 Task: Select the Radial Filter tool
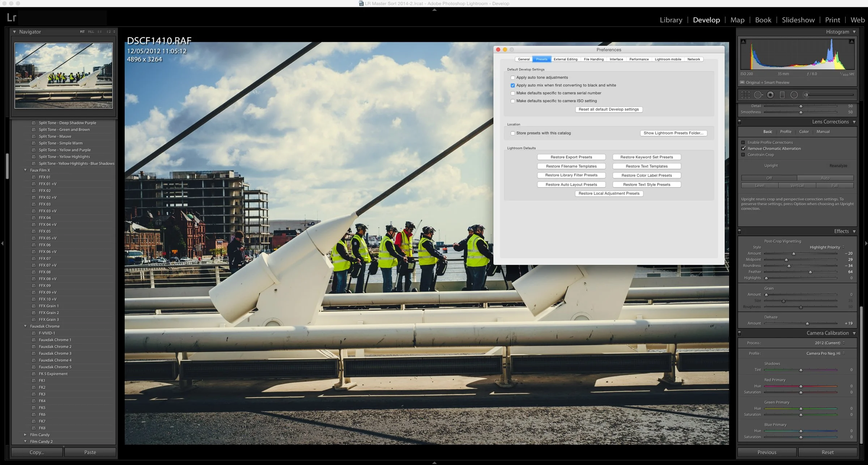[795, 95]
